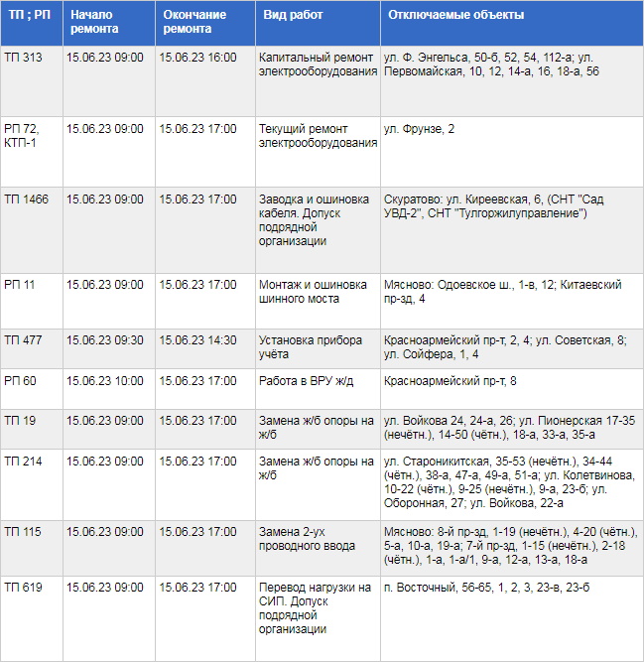Click 'Капитальный ремонт электрооборудования' work type cell
The width and height of the screenshot is (644, 662).
318,65
